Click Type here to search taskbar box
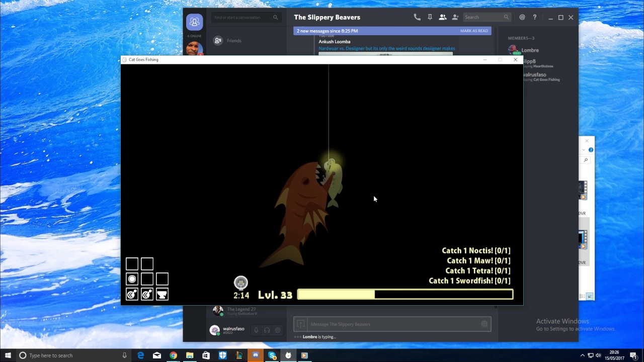Viewport: 644px width, 362px height. (x=73, y=355)
